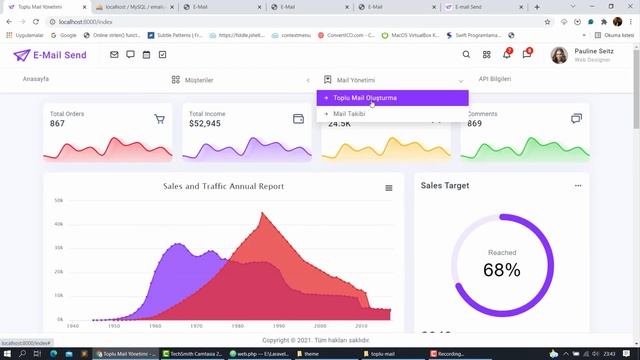Open Edge browser in the taskbar
This screenshot has height=360, width=640.
[53, 353]
